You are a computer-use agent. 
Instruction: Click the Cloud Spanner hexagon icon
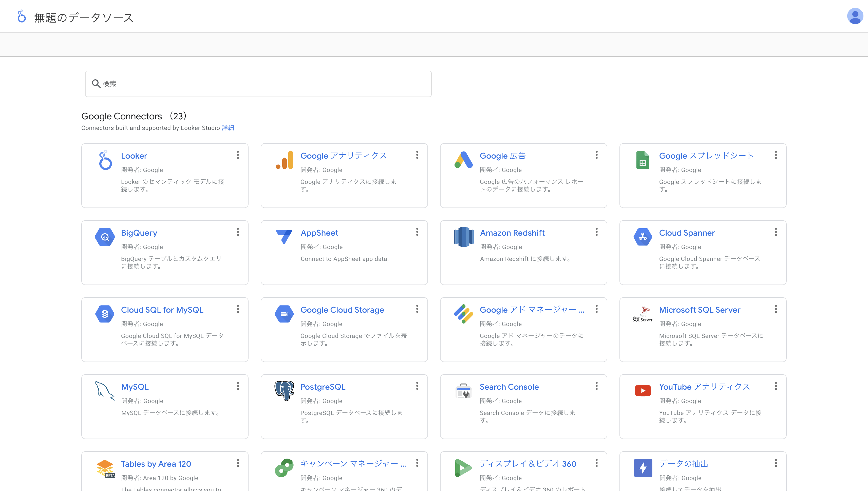643,237
